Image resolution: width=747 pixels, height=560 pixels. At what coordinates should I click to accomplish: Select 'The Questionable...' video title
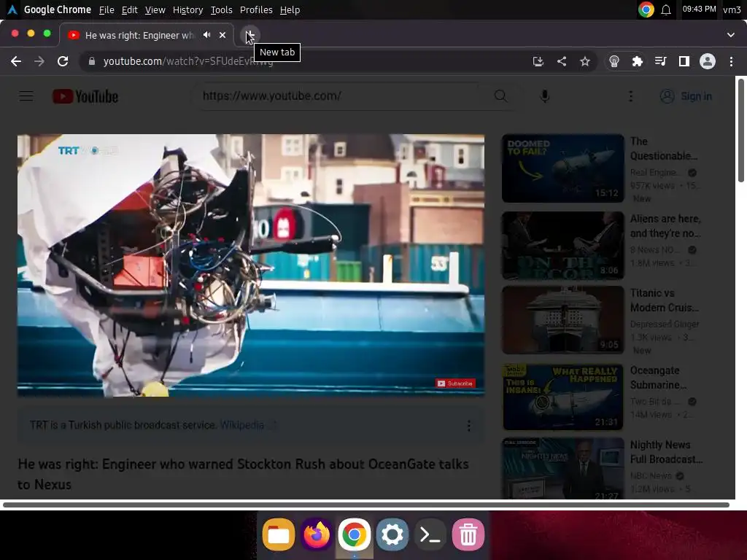click(664, 149)
